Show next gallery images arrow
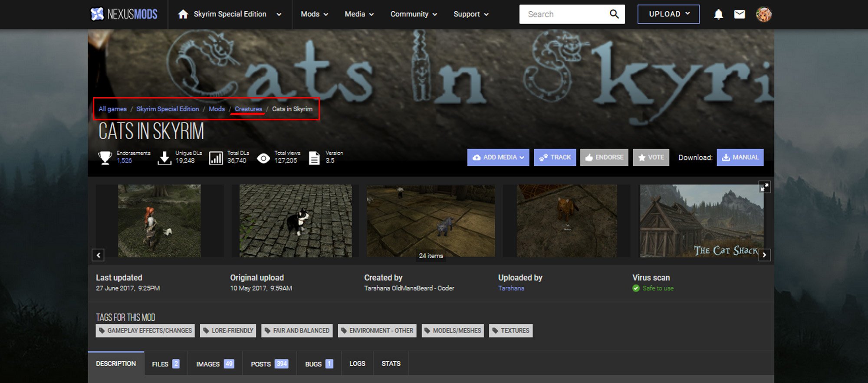The height and width of the screenshot is (383, 868). (764, 255)
